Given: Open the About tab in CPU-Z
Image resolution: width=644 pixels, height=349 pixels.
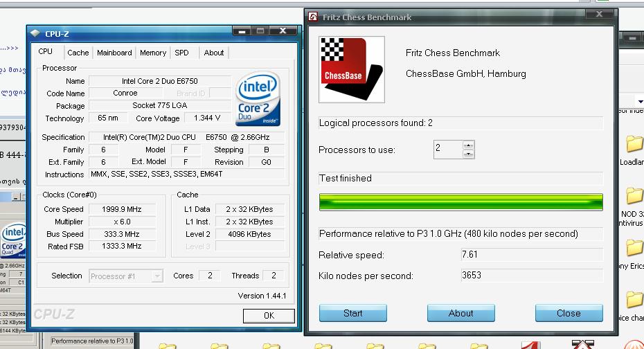Looking at the screenshot, I should tap(213, 53).
